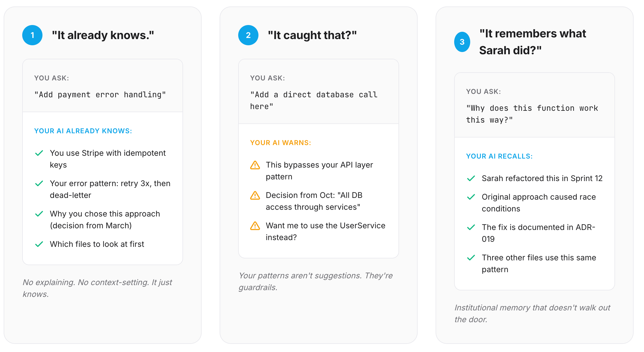644x352 pixels.
Task: Click the "YOUR AI WARNS:" orange label
Action: click(281, 143)
